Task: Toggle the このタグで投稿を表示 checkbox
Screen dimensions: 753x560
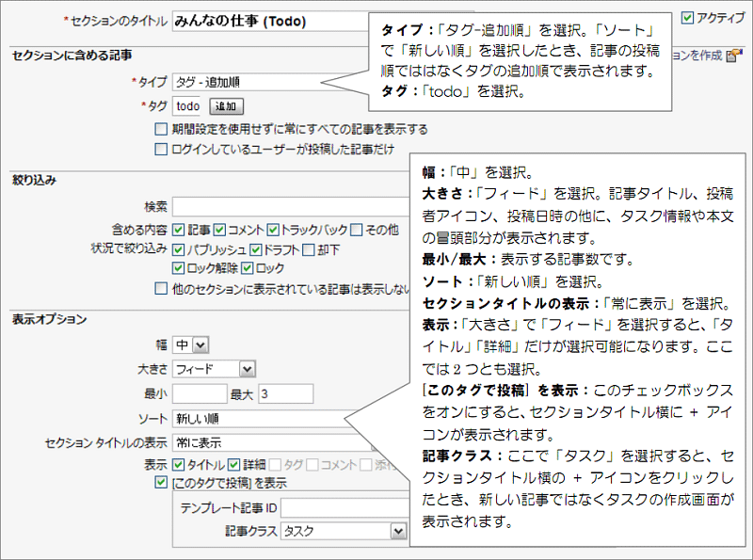Action: point(161,483)
